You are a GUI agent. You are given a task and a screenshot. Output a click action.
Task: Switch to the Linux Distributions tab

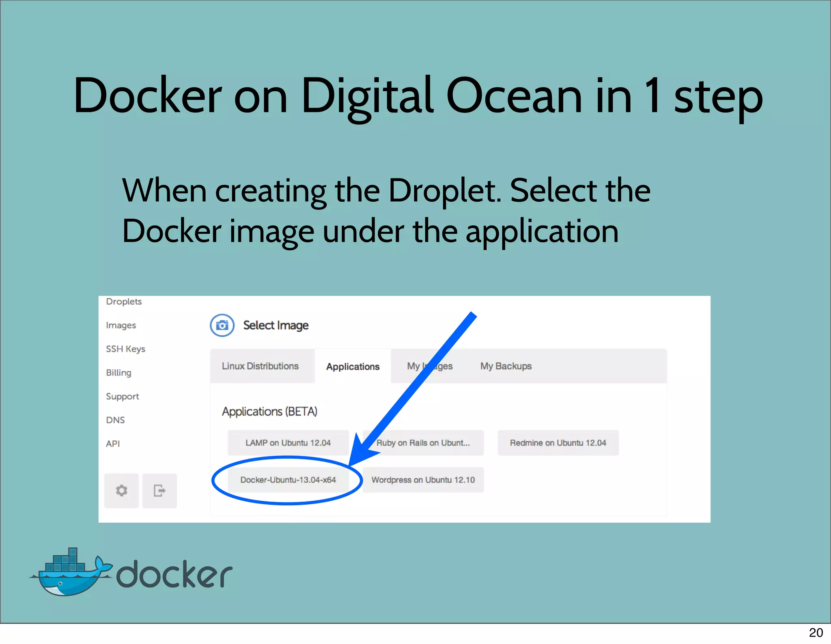pyautogui.click(x=262, y=366)
